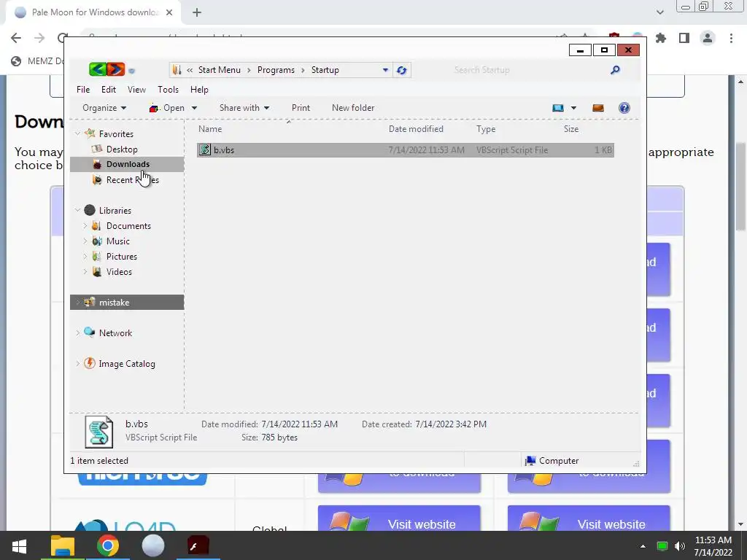The width and height of the screenshot is (747, 560).
Task: Open Explorer help via question mark icon
Action: [x=624, y=108]
